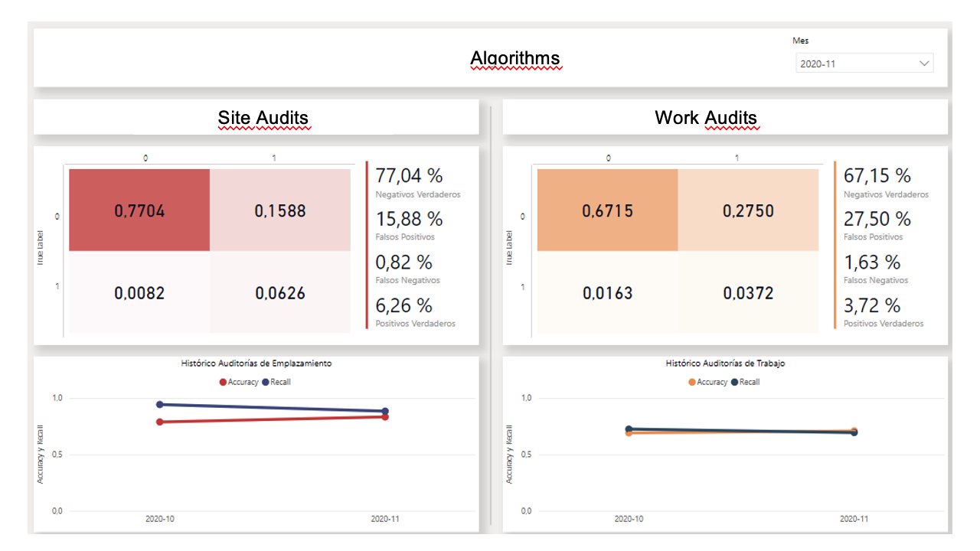Select the 0,0082 matrix cell
Screen dimensions: 980x551
pos(139,292)
